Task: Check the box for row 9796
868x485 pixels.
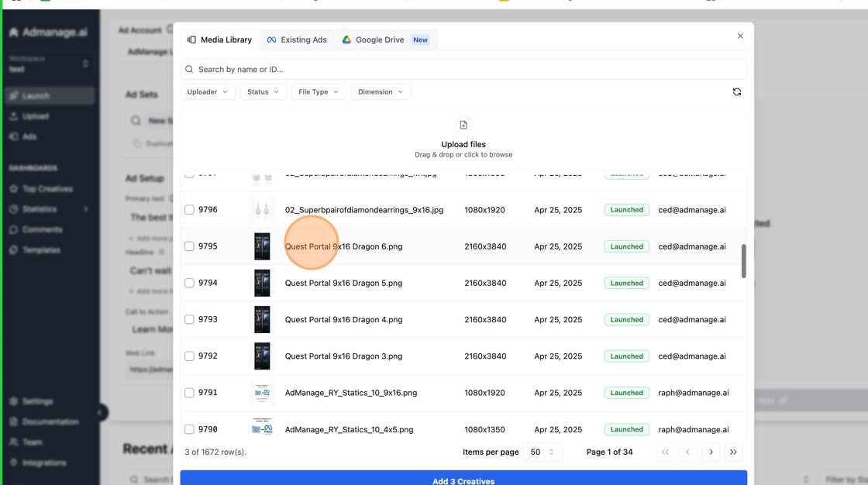Action: (x=189, y=210)
